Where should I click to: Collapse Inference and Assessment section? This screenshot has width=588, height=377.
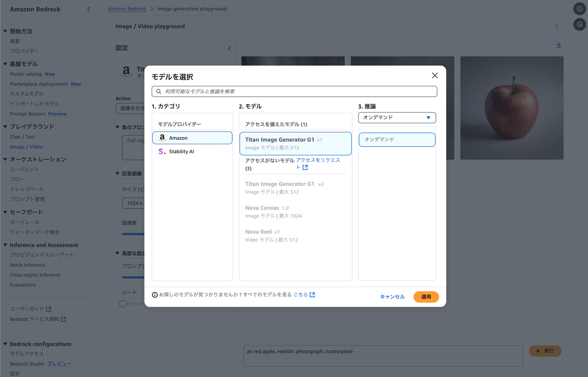(5, 245)
